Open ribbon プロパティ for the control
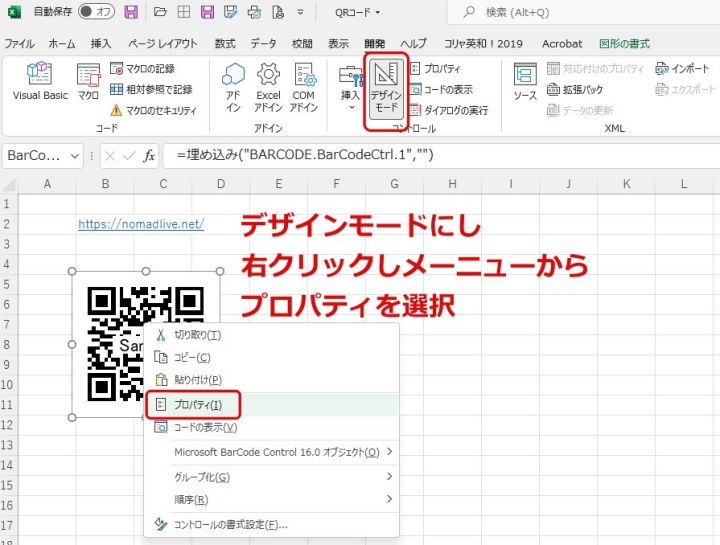The image size is (720, 545). (435, 69)
